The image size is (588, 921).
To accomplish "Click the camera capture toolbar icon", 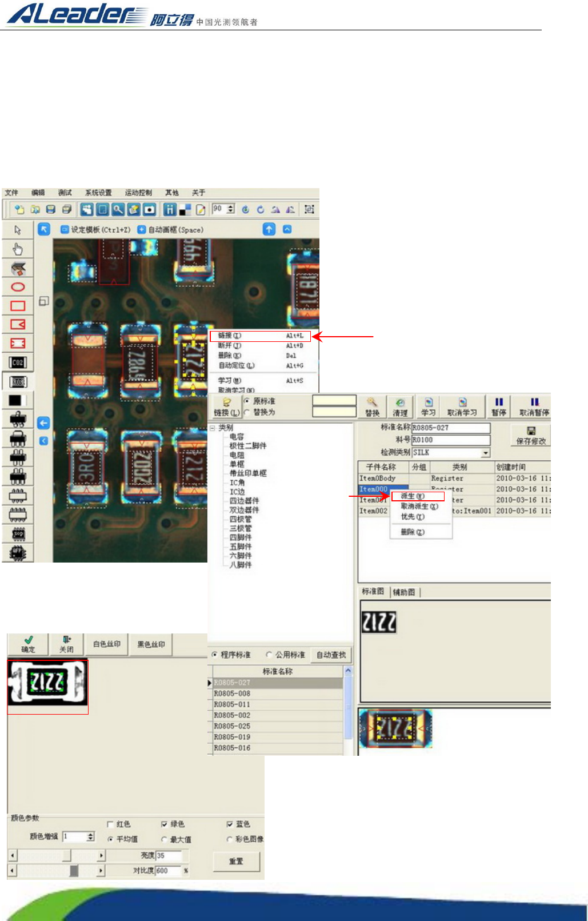I will 150,210.
